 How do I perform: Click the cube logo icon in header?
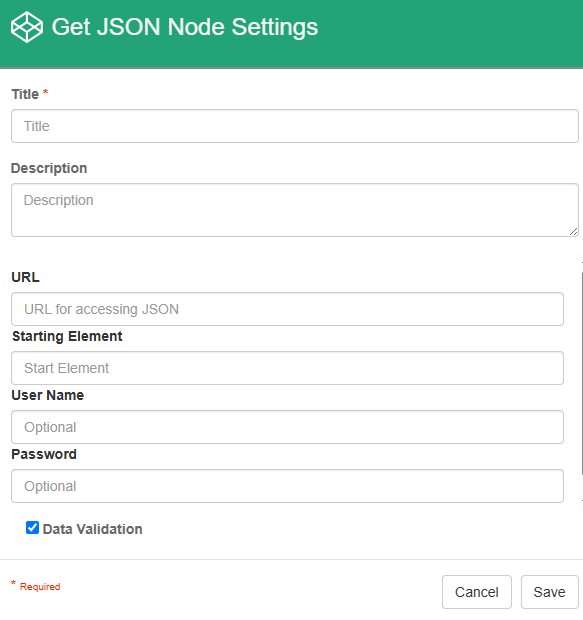27,27
